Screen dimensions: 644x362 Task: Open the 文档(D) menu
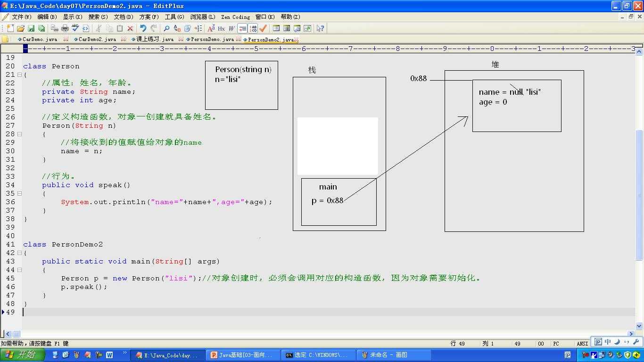click(x=124, y=16)
